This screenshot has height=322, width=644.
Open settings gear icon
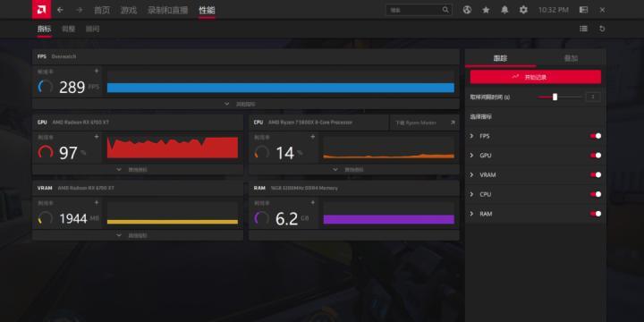click(x=523, y=10)
